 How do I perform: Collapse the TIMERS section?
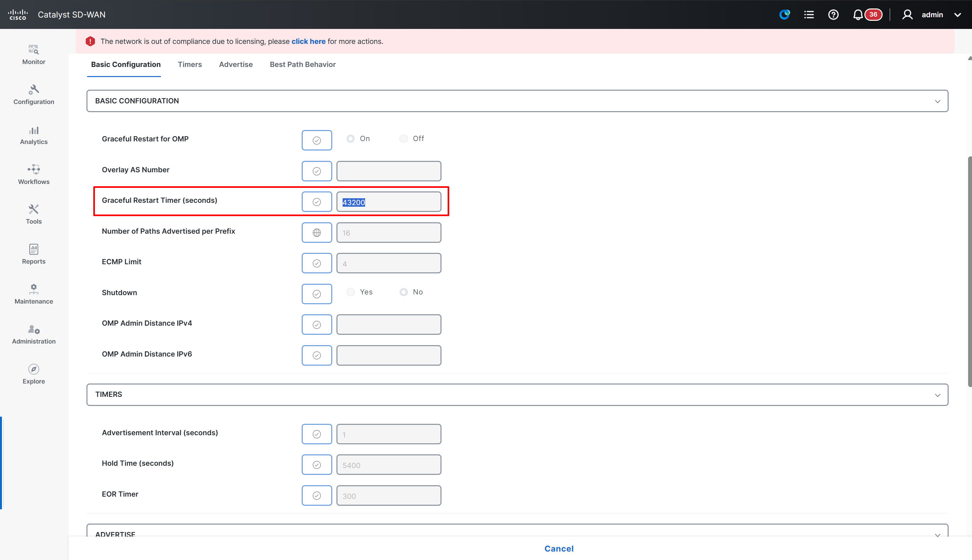pos(938,395)
